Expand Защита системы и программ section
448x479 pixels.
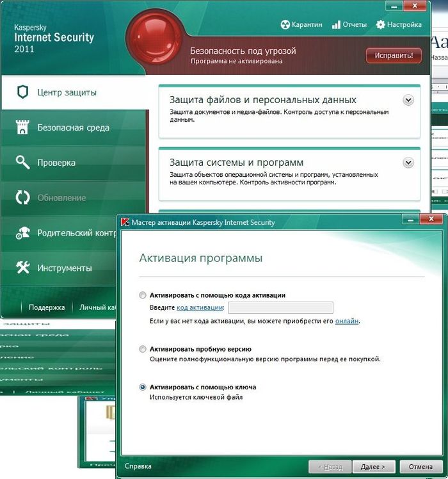click(x=408, y=163)
